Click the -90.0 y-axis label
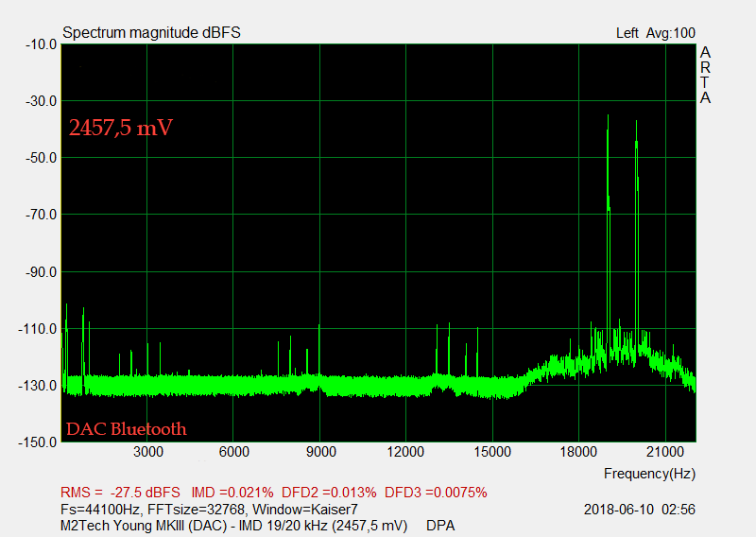Image resolution: width=756 pixels, height=537 pixels. pos(41,272)
